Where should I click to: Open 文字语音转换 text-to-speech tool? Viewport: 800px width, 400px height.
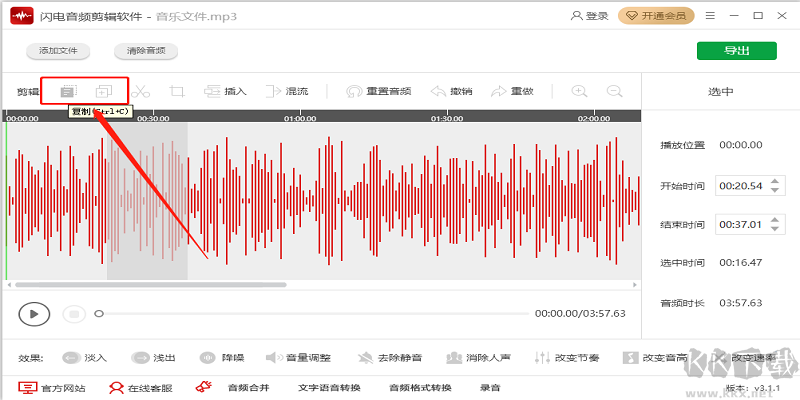pyautogui.click(x=330, y=388)
